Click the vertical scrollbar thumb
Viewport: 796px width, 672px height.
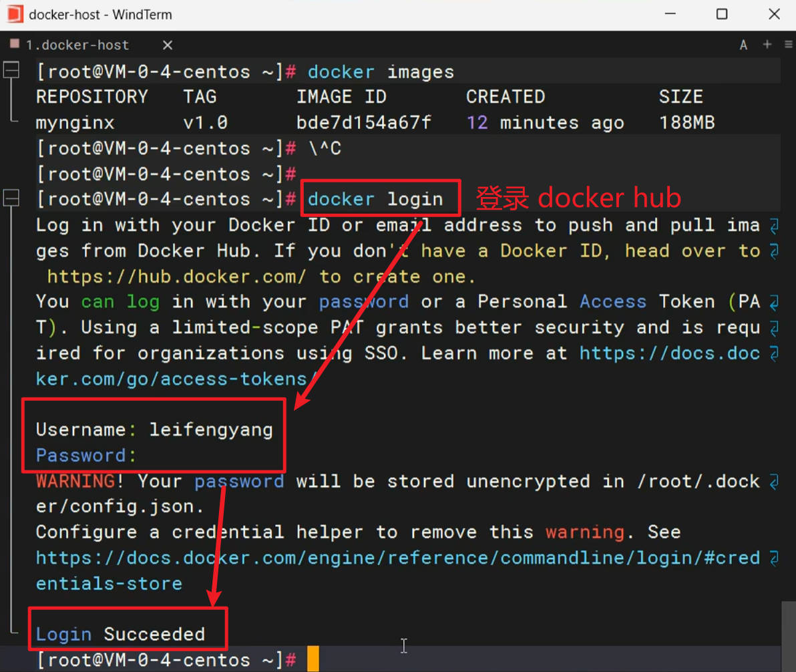[x=789, y=637]
